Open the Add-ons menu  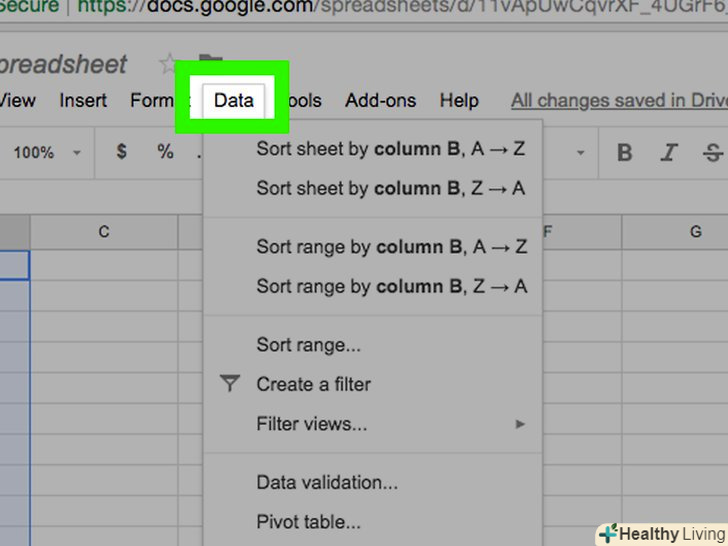click(380, 100)
